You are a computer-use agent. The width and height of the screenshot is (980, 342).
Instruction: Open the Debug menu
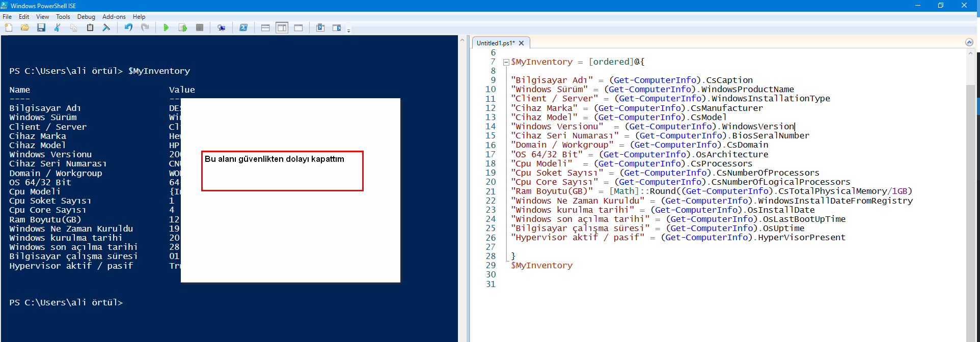pyautogui.click(x=86, y=17)
